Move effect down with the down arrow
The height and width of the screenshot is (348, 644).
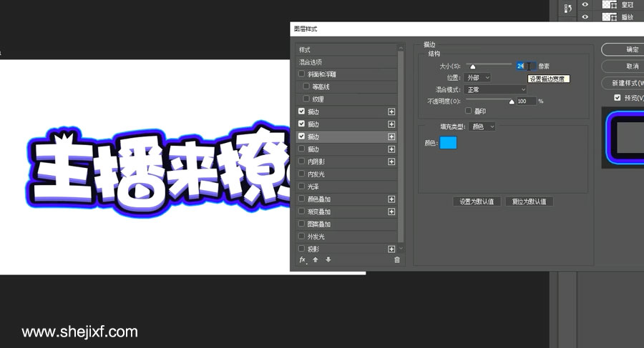click(x=328, y=260)
